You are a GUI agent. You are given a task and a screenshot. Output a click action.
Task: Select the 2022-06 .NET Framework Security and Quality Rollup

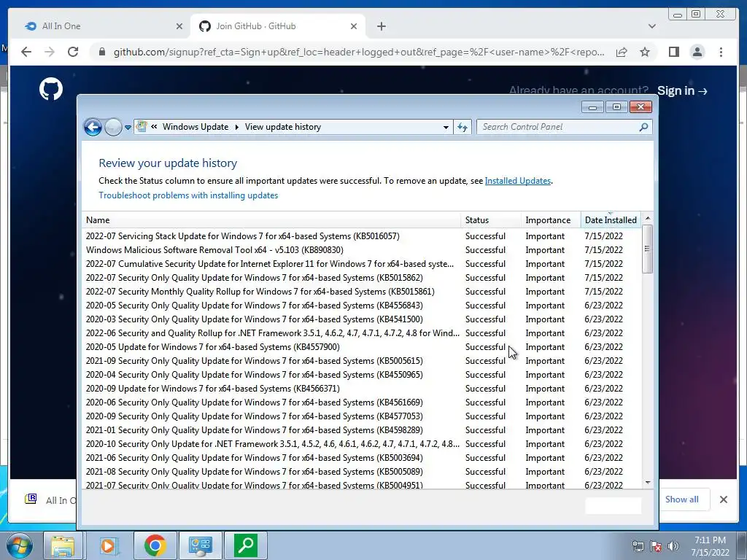[x=361, y=332]
